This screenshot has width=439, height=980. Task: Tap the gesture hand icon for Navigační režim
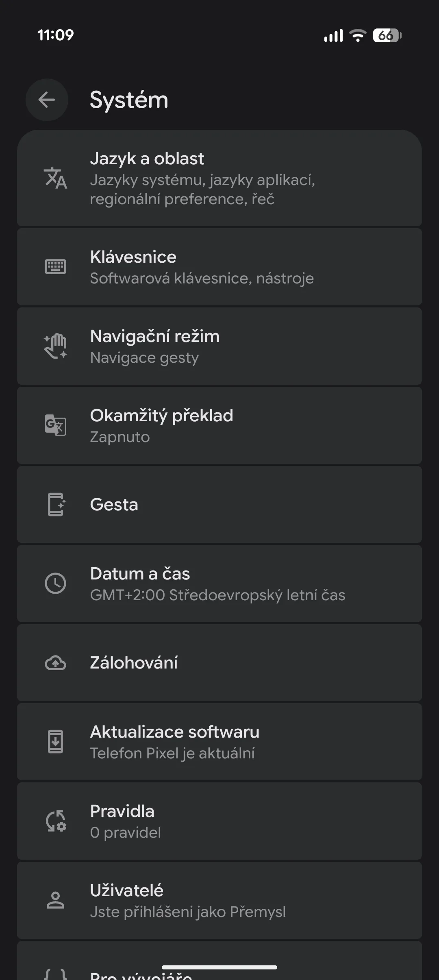55,346
